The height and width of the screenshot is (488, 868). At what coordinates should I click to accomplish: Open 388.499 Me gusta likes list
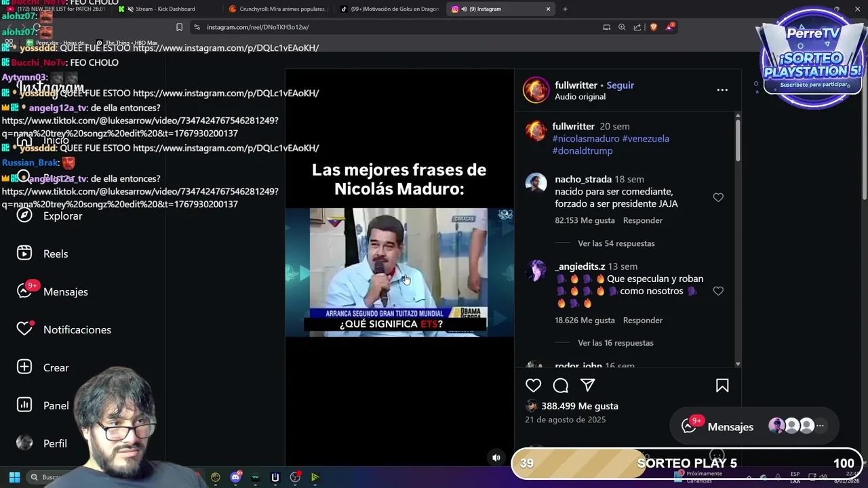[580, 406]
